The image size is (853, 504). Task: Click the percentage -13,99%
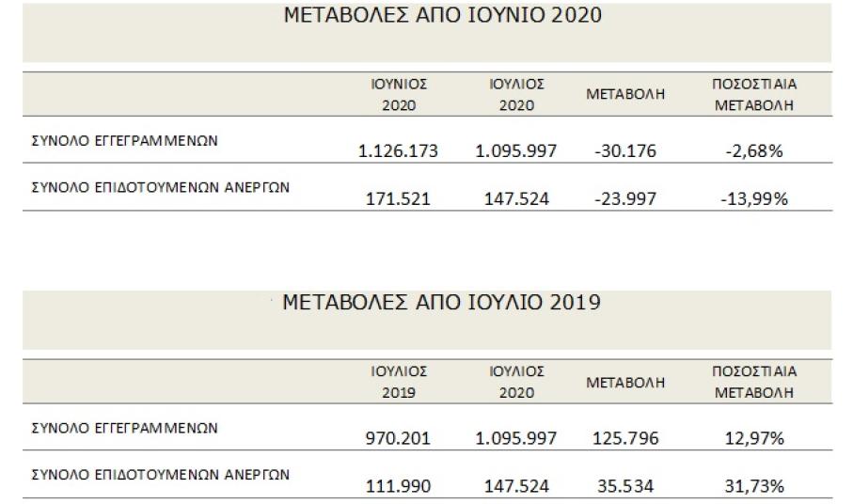[755, 198]
